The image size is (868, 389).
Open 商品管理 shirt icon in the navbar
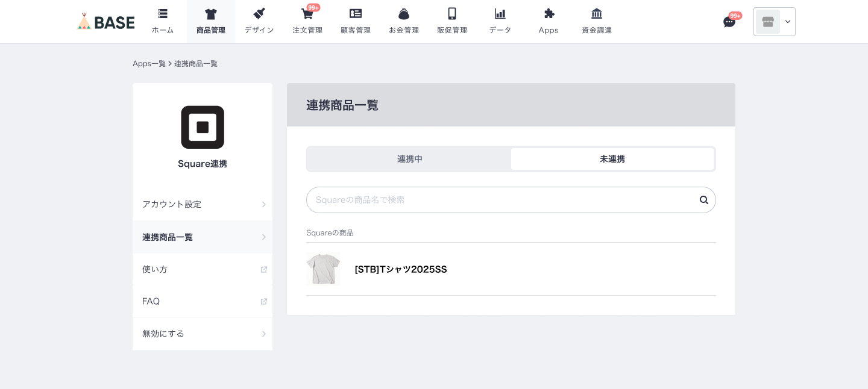(x=211, y=14)
